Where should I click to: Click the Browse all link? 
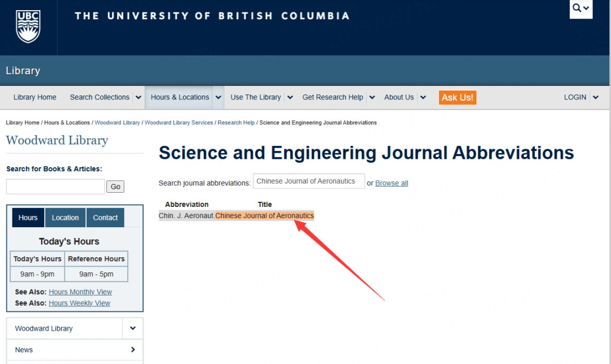point(391,183)
